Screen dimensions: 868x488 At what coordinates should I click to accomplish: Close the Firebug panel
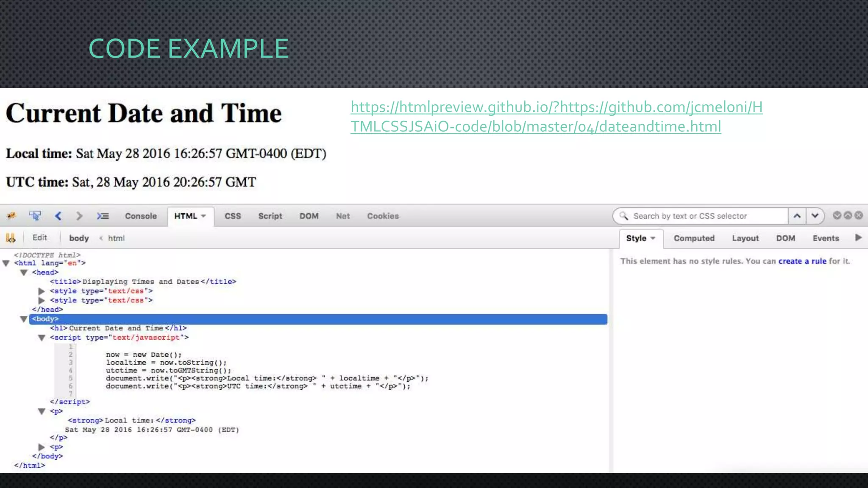[x=859, y=215]
